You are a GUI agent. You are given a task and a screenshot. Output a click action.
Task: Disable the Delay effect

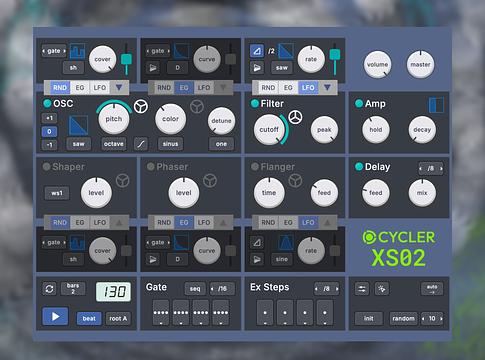(359, 166)
